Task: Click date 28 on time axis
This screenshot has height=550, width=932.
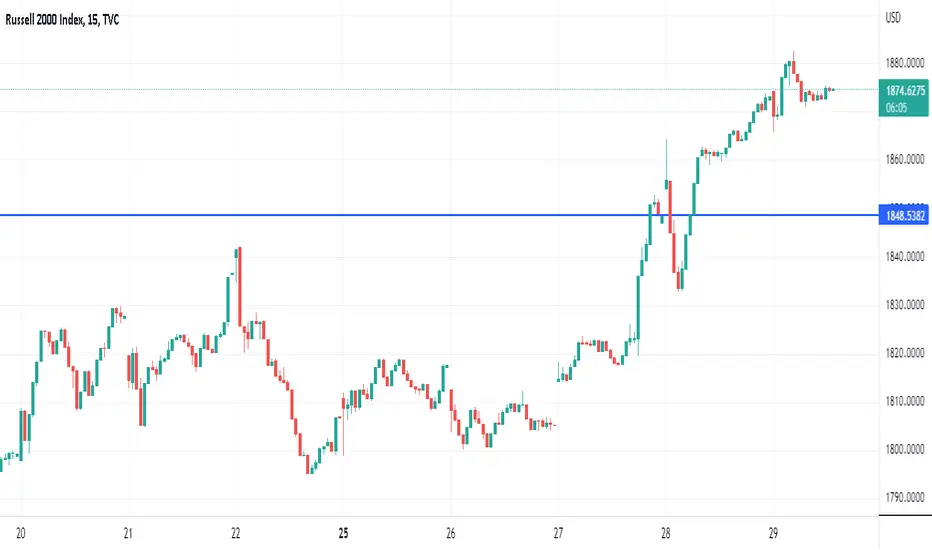Action: click(666, 533)
